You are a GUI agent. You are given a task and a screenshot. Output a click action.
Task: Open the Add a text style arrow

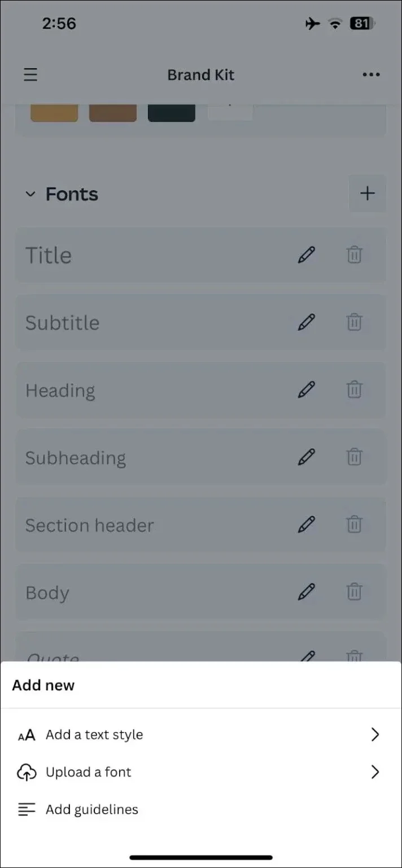tap(375, 734)
